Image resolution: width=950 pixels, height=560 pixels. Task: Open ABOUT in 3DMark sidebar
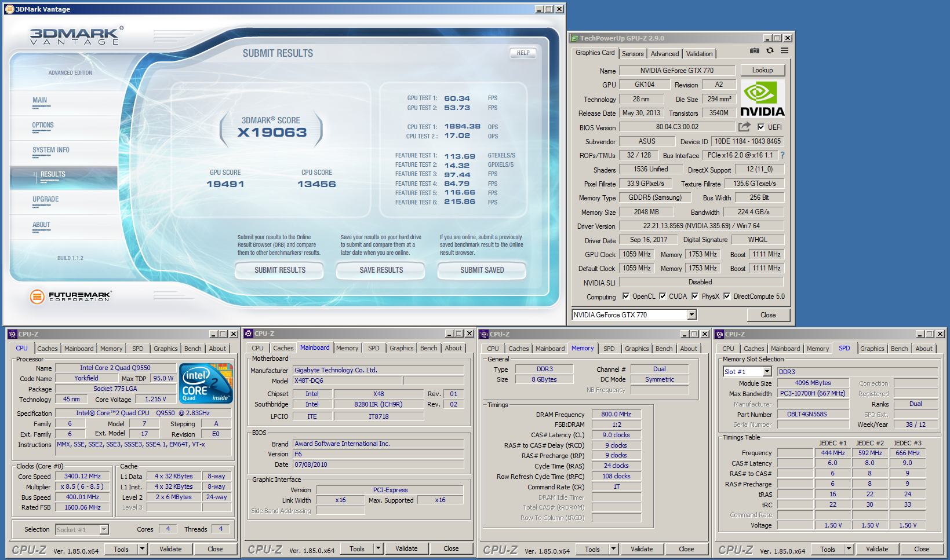click(41, 225)
